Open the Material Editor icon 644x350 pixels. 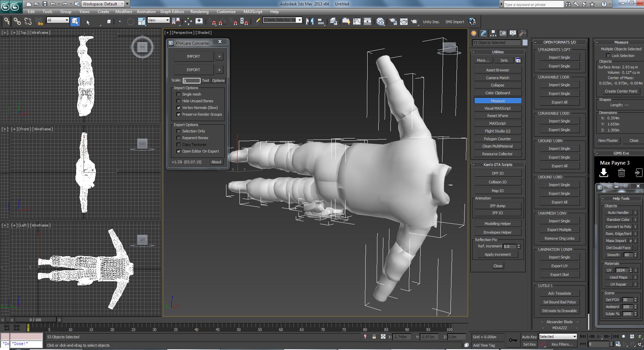(x=380, y=21)
